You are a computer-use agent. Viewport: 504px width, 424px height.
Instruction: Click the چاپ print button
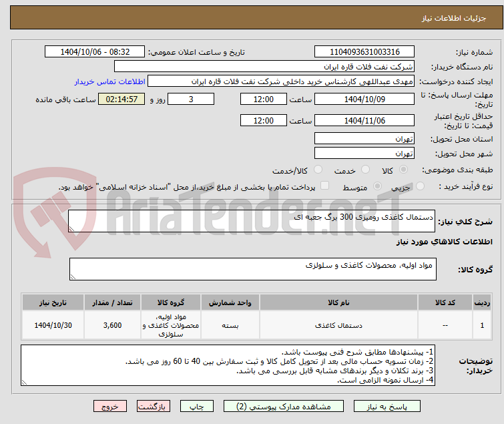coord(197,407)
